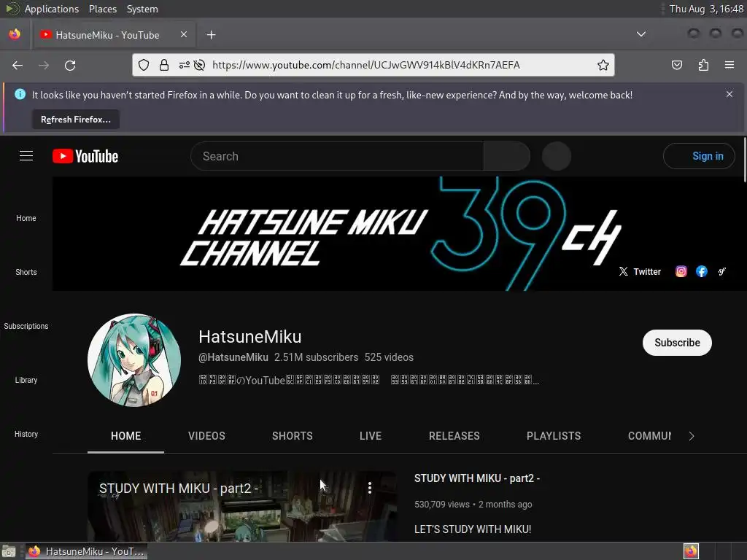Bookmark this page with the star icon
The height and width of the screenshot is (560, 747).
(603, 65)
